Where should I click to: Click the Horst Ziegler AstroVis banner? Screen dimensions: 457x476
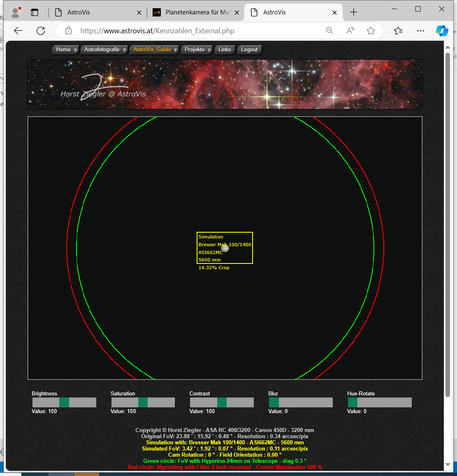tap(225, 84)
